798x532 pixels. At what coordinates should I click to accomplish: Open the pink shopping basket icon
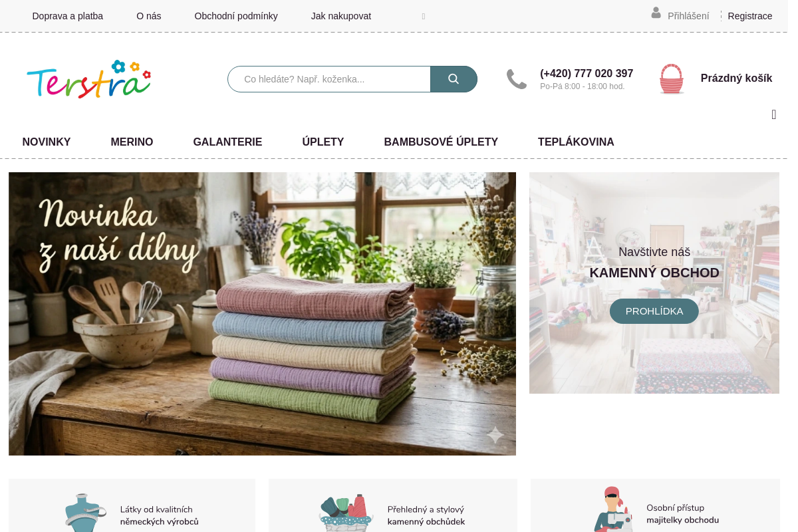[x=672, y=79]
